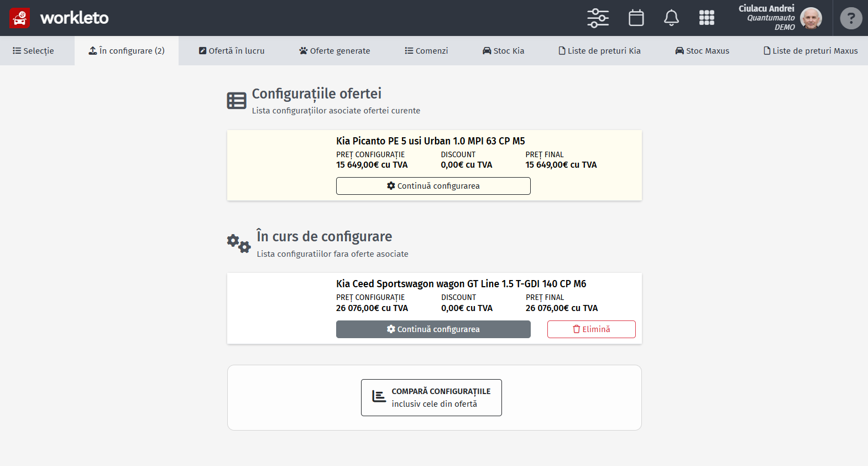Viewport: 868px width, 466px height.
Task: Continue configuring the Kia Picanto
Action: point(433,186)
